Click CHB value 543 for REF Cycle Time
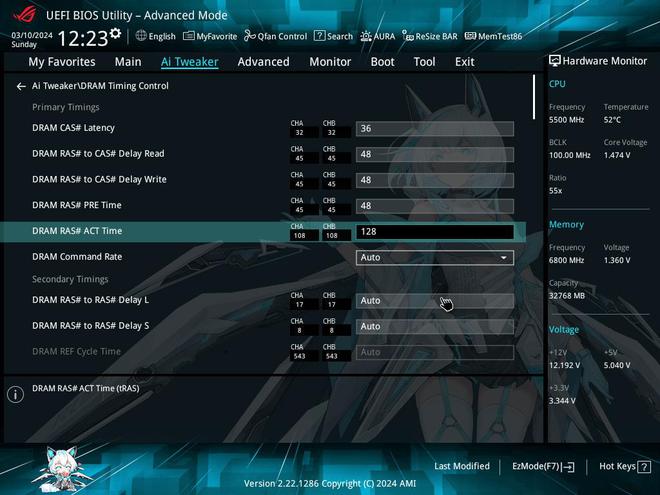This screenshot has width=660, height=495. (x=332, y=356)
